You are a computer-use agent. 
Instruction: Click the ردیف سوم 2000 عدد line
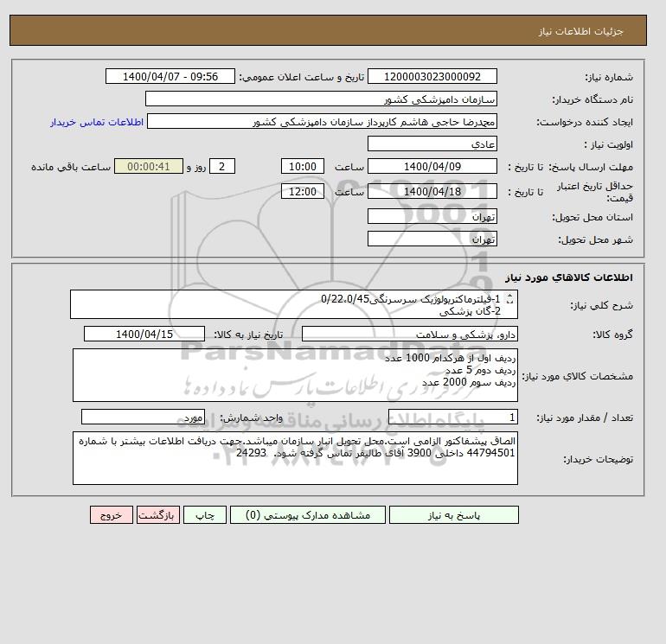469,382
